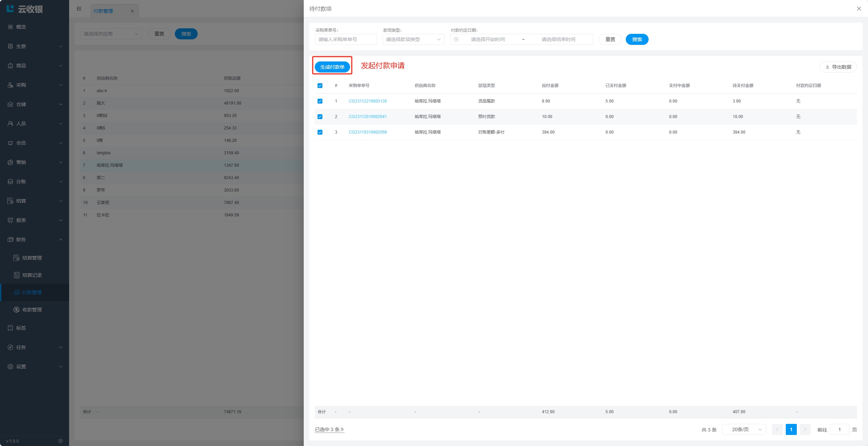Click the 采购单单号 input field
This screenshot has height=446, width=868.
tap(346, 39)
